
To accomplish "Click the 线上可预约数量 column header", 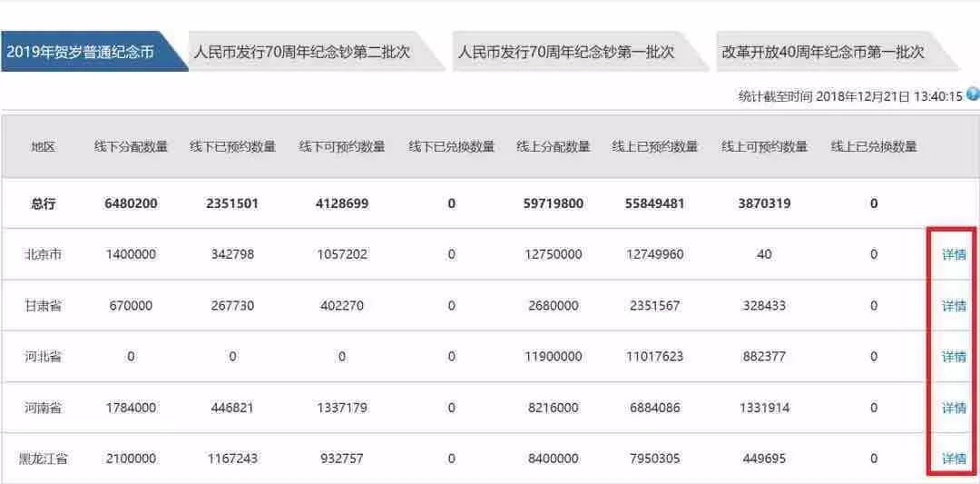I will pyautogui.click(x=764, y=147).
